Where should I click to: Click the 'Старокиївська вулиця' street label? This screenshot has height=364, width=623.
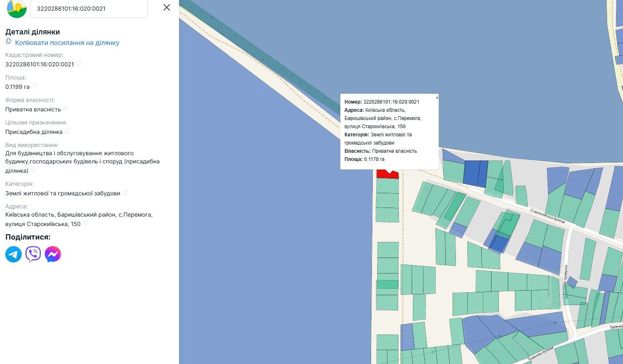pyautogui.click(x=547, y=216)
